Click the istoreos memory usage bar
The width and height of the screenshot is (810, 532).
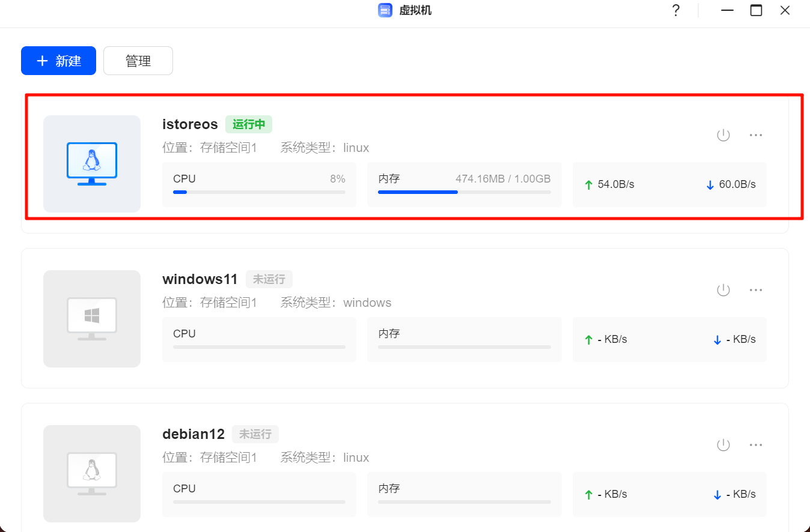tap(464, 192)
